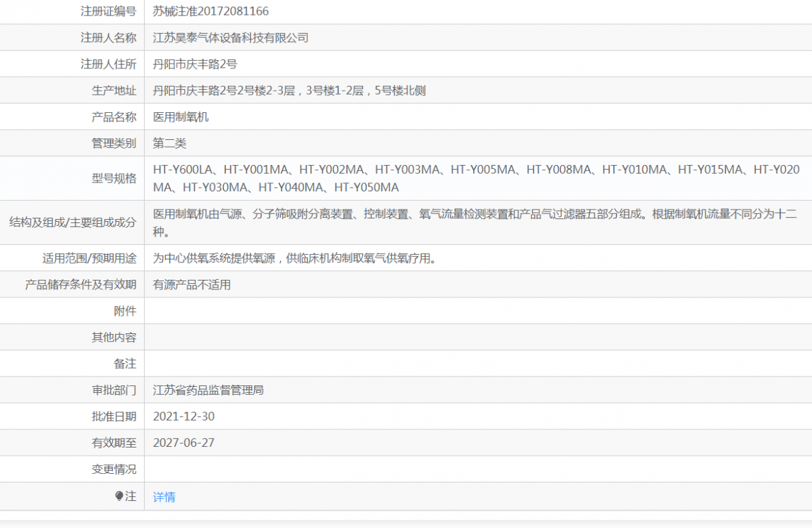Viewport: 812px width, 528px height.
Task: Click the 产品储存条件及有效期 label
Action: tap(81, 285)
